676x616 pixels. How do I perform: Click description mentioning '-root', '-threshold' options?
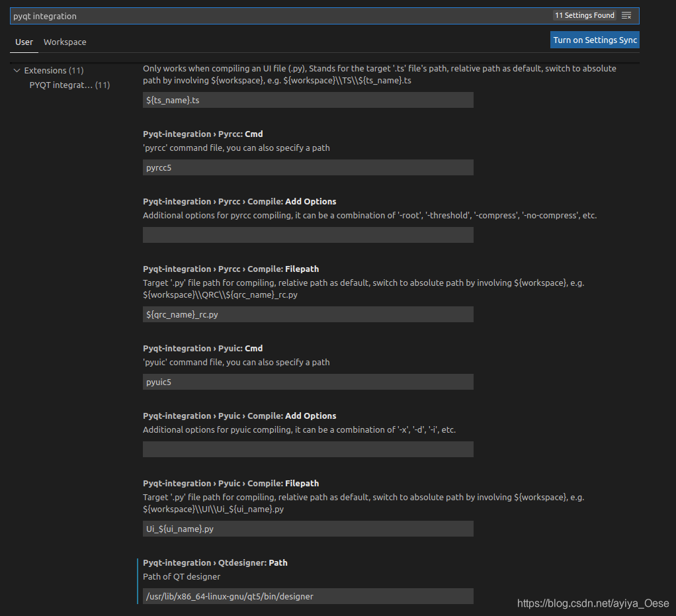coord(370,215)
